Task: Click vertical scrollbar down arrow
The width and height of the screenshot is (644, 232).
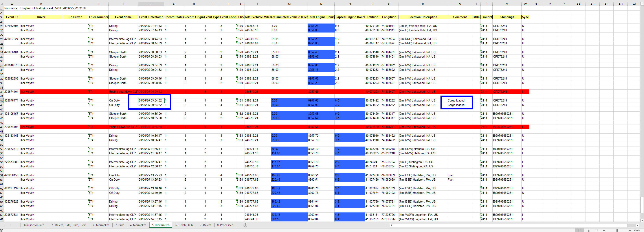Action: coord(642,221)
